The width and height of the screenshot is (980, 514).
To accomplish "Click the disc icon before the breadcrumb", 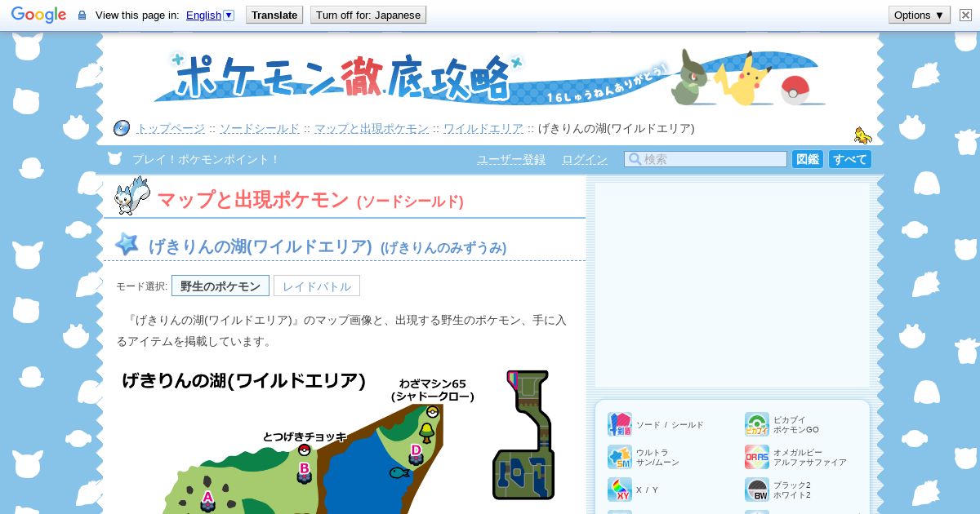I will [122, 128].
